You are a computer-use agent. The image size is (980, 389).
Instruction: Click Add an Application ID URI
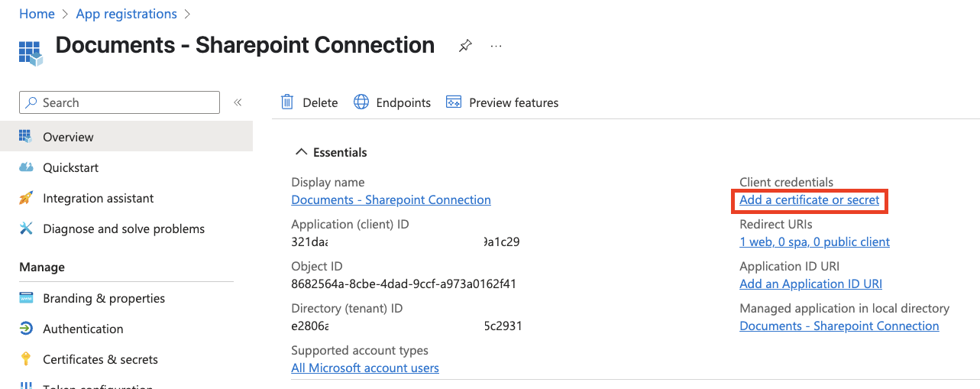[x=811, y=284]
